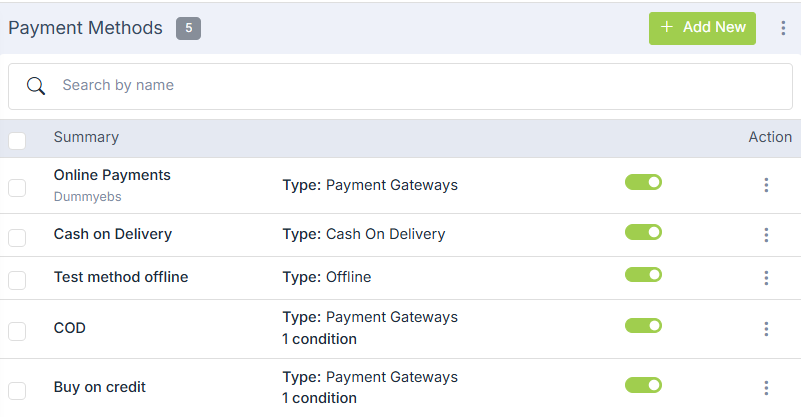This screenshot has height=417, width=801.
Task: Disable the Online Payments toggle
Action: click(x=643, y=182)
